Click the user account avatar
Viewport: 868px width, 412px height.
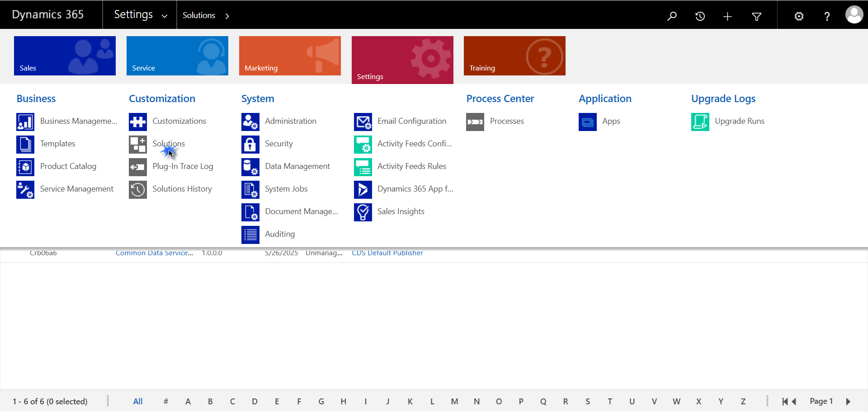(854, 15)
